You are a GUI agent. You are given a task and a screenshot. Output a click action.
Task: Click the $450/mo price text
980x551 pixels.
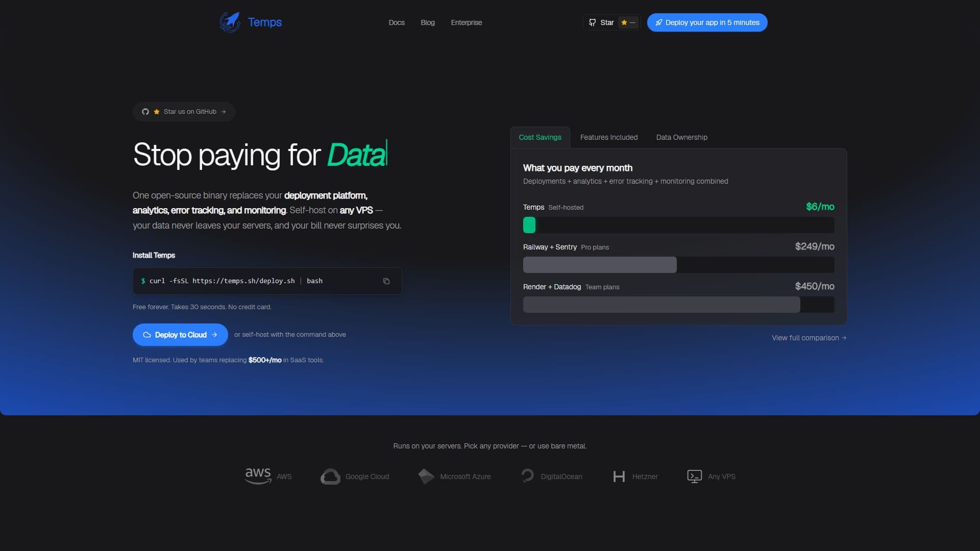coord(815,286)
